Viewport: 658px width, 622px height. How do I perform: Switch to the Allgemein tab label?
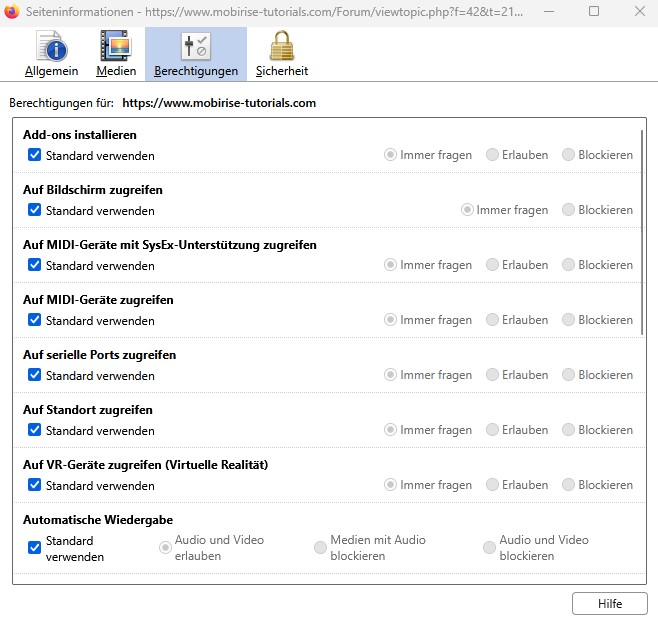52,71
